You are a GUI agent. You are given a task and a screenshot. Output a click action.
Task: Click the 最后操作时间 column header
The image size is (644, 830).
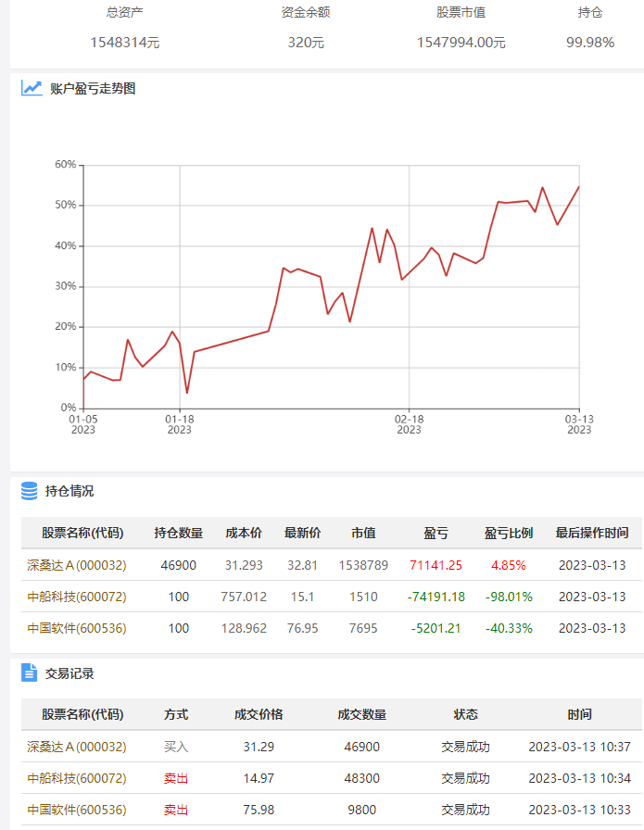click(592, 533)
